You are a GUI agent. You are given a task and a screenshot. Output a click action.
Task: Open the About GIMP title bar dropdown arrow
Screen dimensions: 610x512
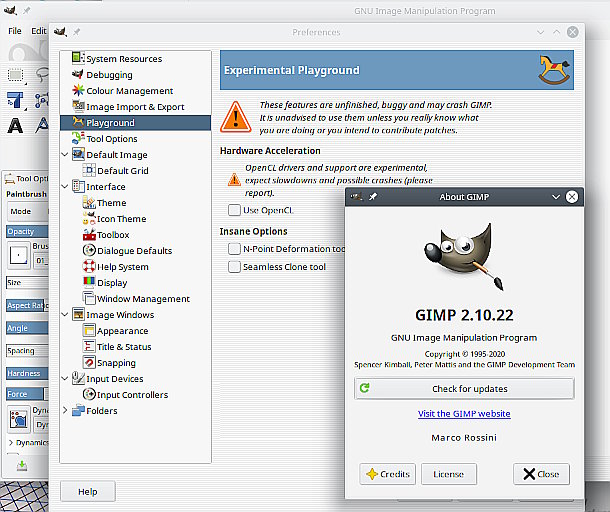(x=556, y=197)
